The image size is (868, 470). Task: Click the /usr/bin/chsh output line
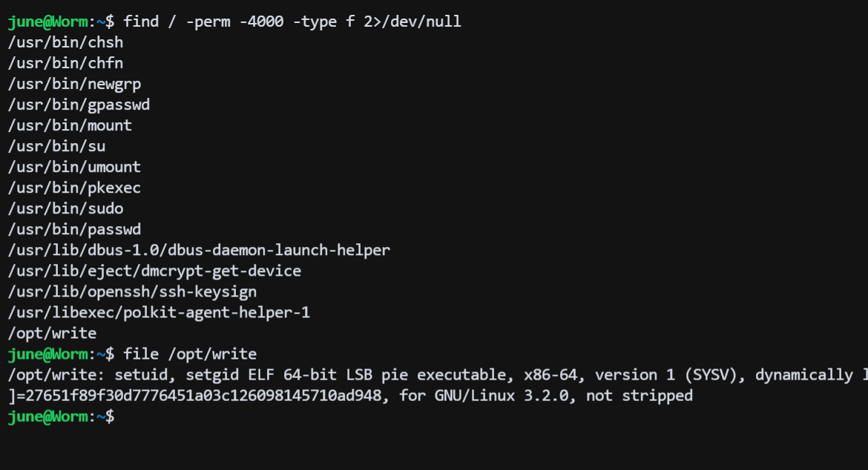click(x=65, y=42)
